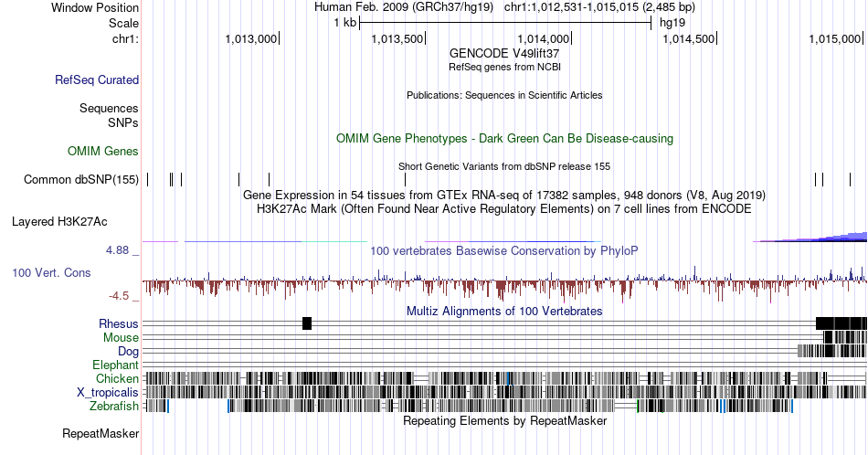
Task: Click the 1,014,500 ruler position
Action: click(689, 38)
